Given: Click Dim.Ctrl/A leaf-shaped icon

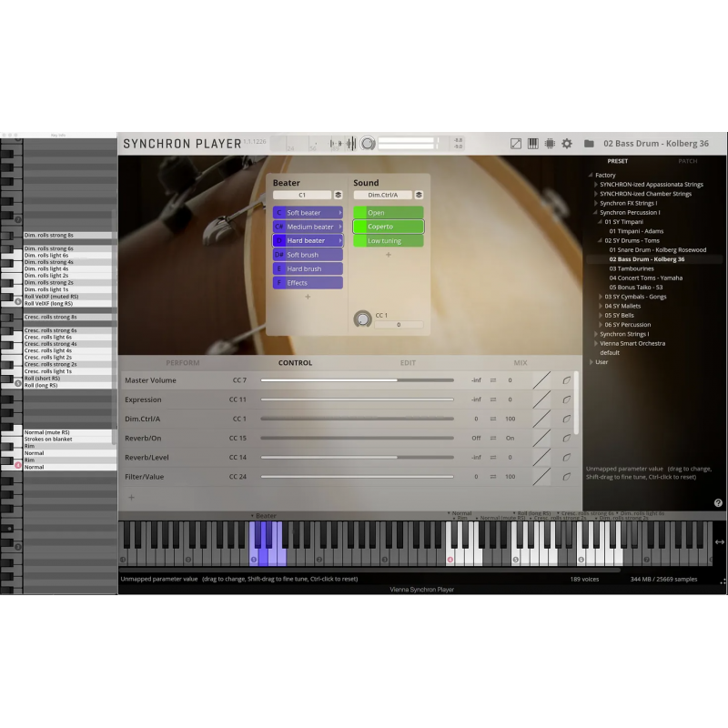Looking at the screenshot, I should coord(566,419).
